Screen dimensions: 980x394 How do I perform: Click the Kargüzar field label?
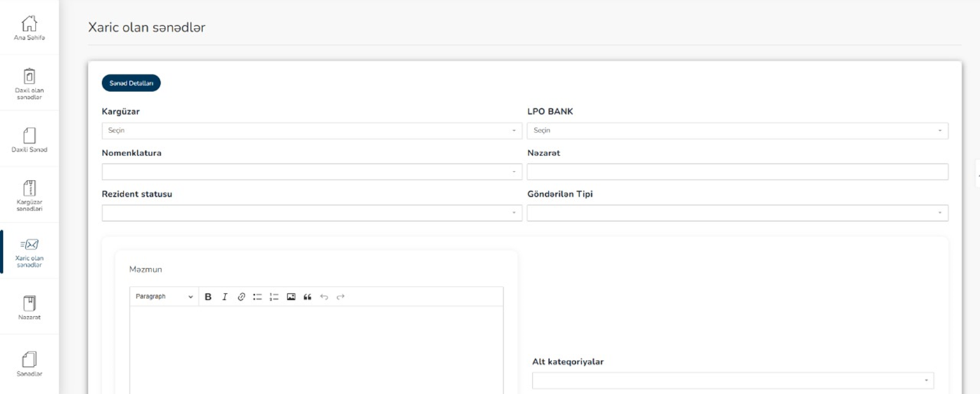pyautogui.click(x=121, y=112)
